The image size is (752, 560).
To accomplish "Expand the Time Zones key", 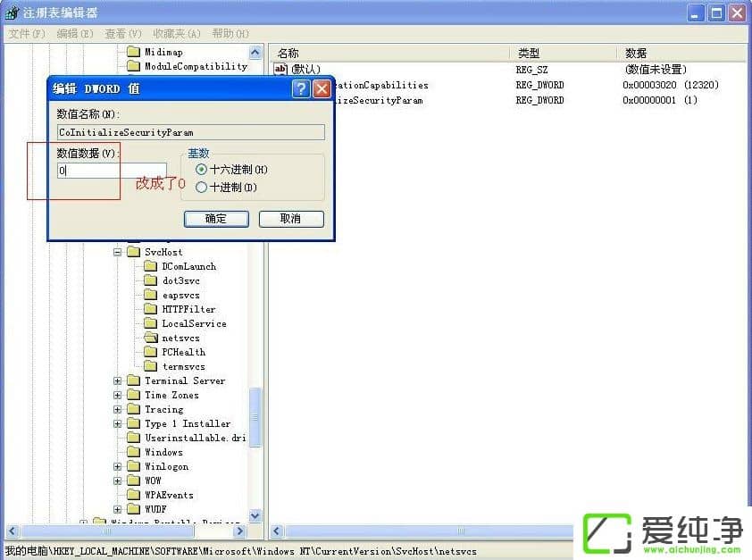I will pyautogui.click(x=117, y=395).
